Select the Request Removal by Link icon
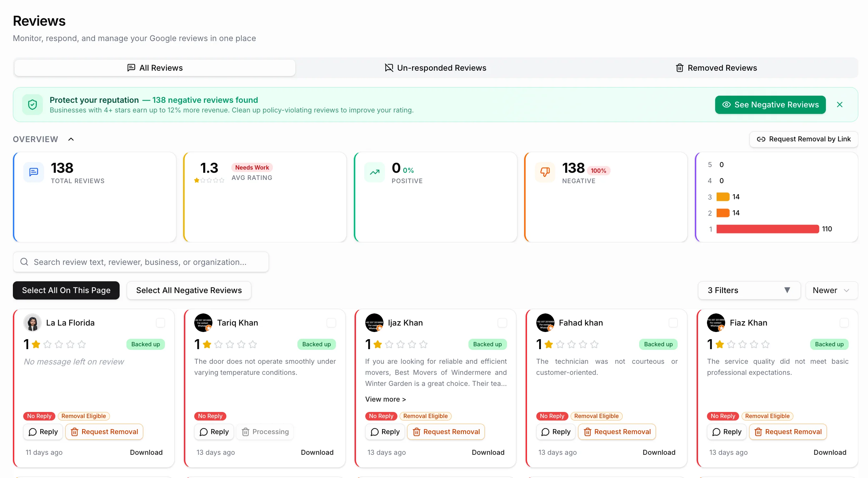Viewport: 868px width, 478px height. point(762,139)
